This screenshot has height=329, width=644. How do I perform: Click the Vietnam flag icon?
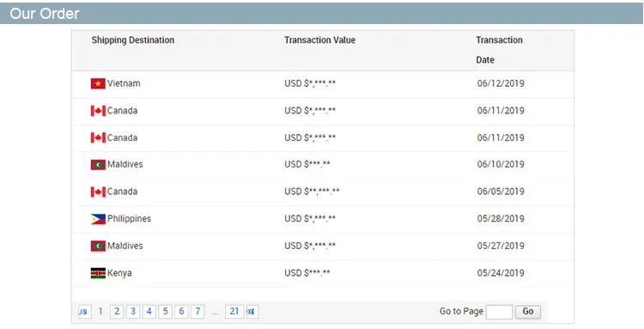tap(98, 84)
